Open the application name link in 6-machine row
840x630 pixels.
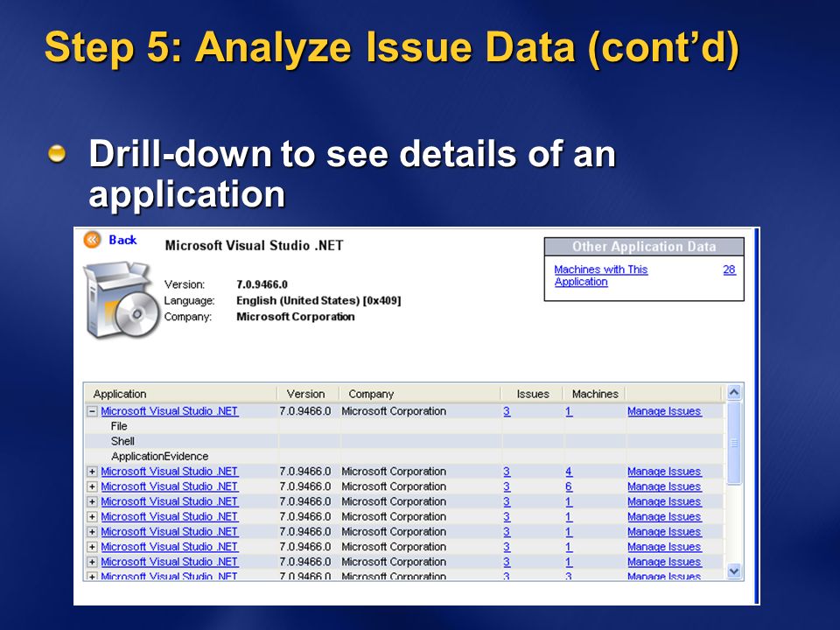click(169, 486)
